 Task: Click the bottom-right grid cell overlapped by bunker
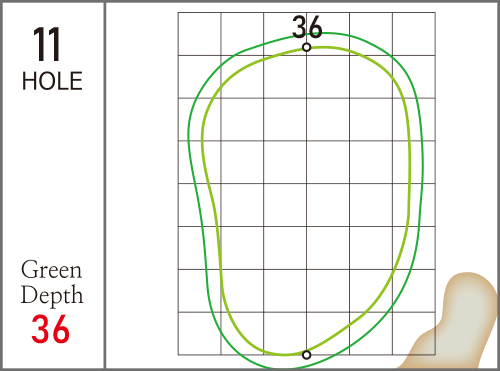coord(414,333)
